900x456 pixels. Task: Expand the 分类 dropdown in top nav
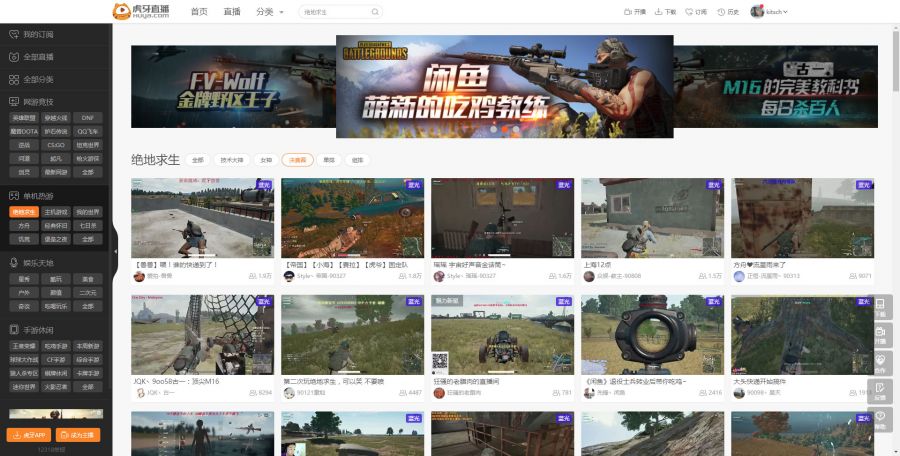(269, 12)
